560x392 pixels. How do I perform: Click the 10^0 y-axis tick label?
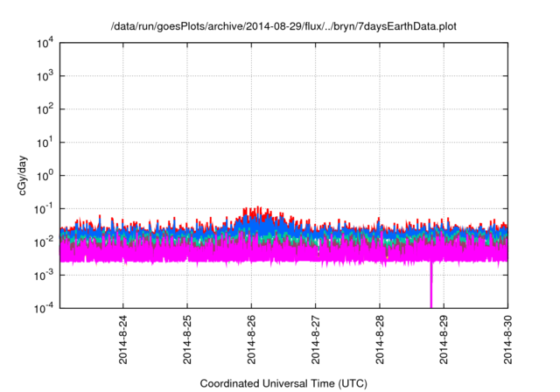pos(45,175)
